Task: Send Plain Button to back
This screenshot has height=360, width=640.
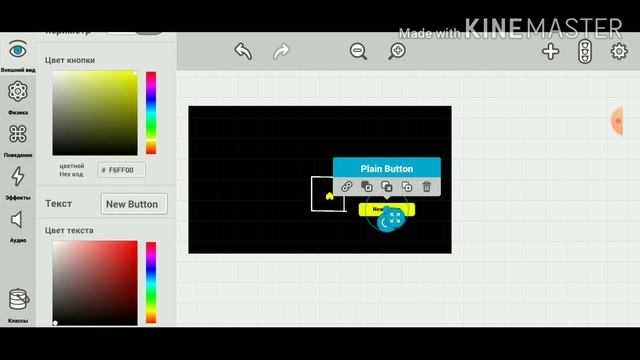Action: point(367,187)
